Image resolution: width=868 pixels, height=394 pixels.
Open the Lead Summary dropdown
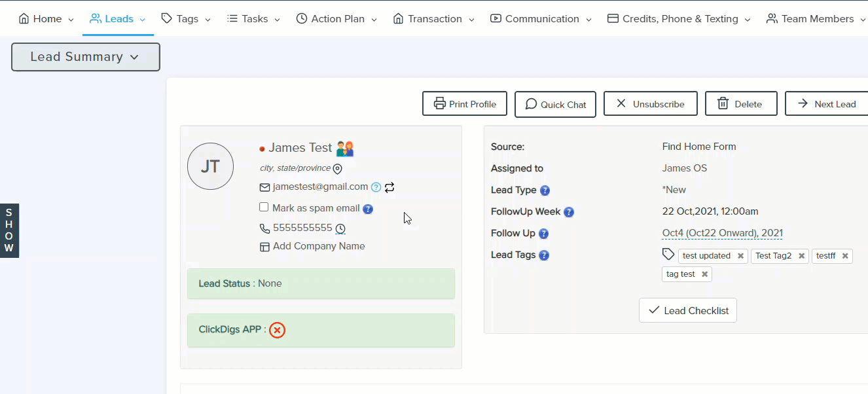pyautogui.click(x=86, y=57)
